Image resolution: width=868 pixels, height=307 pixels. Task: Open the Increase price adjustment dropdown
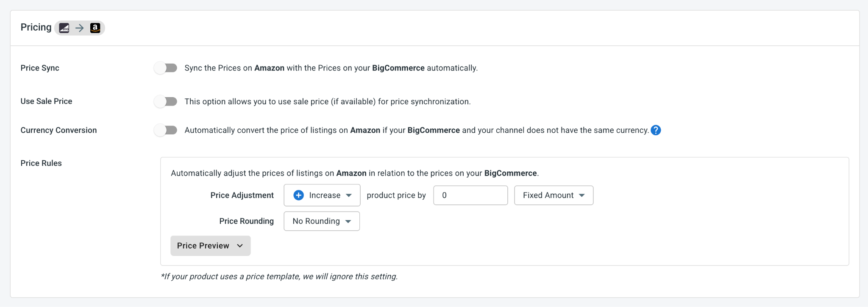pos(322,195)
